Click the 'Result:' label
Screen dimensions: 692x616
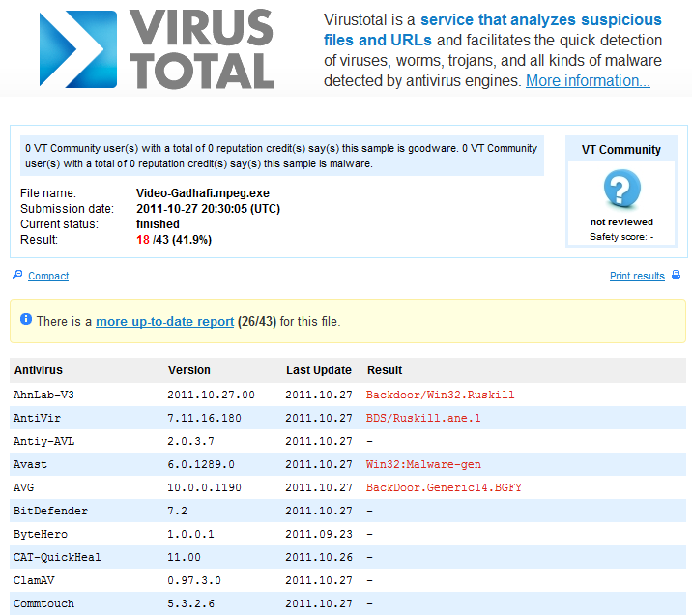[x=39, y=240]
